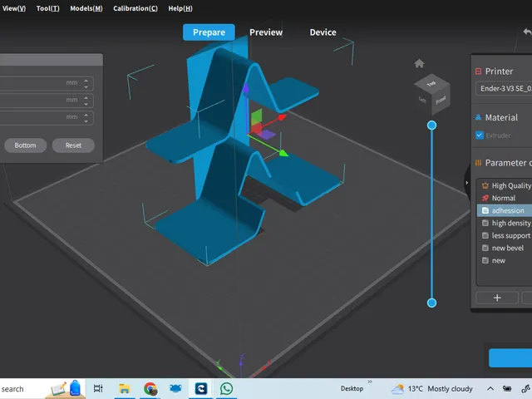Open the View(V) menu

(x=13, y=8)
